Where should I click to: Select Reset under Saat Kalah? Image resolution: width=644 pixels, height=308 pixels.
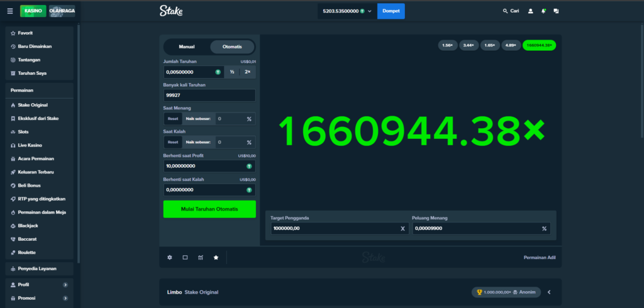click(173, 142)
